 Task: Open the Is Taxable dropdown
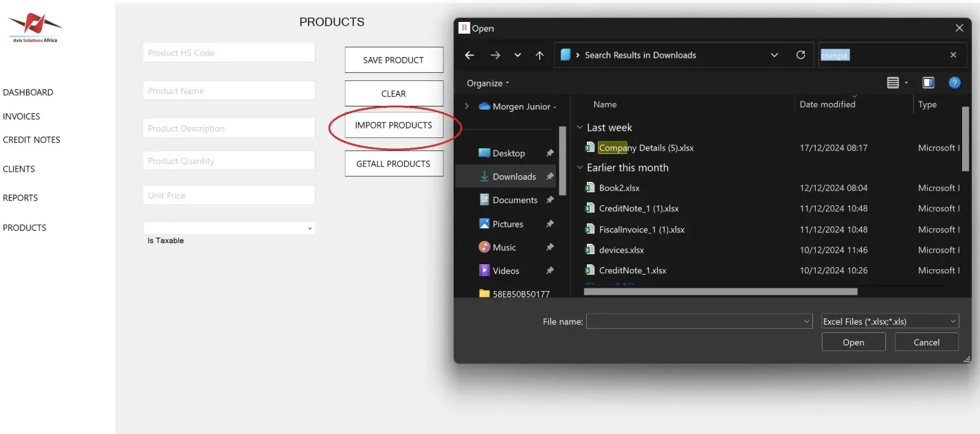coord(229,228)
